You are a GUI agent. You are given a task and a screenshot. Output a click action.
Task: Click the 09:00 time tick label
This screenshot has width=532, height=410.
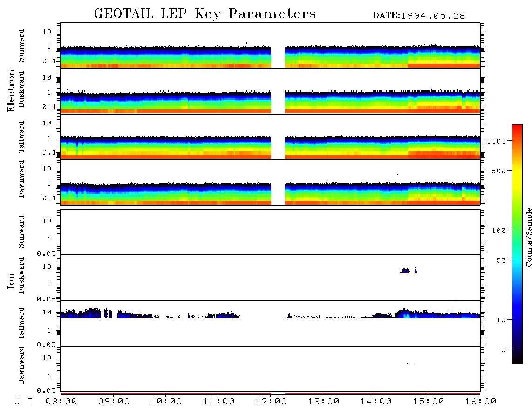click(114, 402)
